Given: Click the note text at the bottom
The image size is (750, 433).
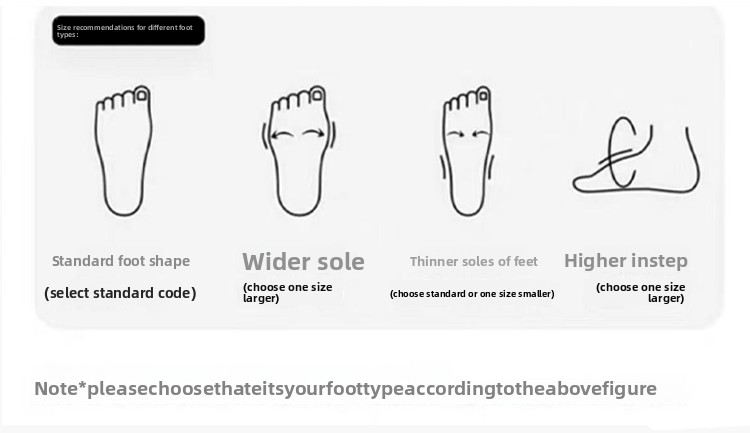Looking at the screenshot, I should 345,388.
